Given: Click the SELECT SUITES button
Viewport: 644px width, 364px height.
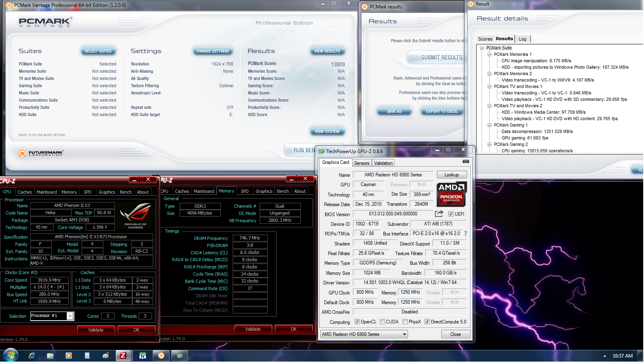Looking at the screenshot, I should click(98, 51).
